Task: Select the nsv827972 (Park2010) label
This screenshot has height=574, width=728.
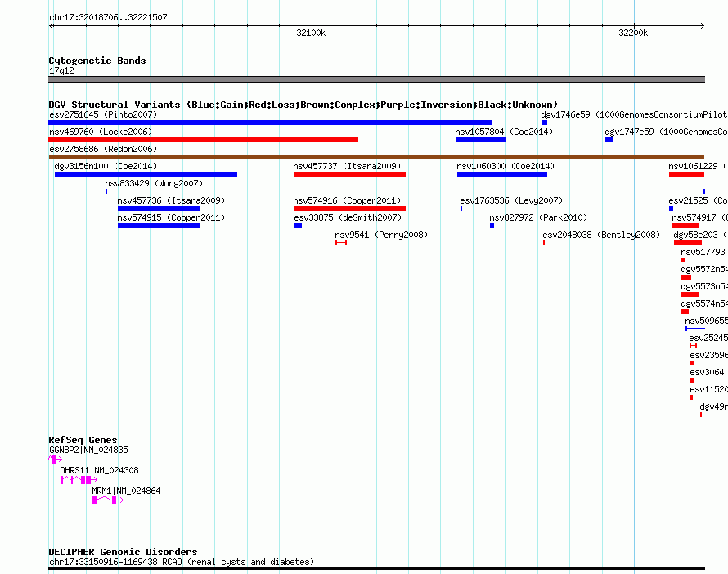Action: 538,217
